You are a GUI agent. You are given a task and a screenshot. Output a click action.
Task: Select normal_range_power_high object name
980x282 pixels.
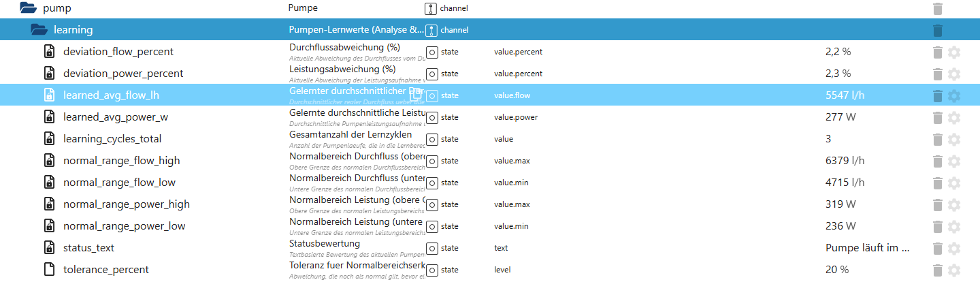click(127, 204)
